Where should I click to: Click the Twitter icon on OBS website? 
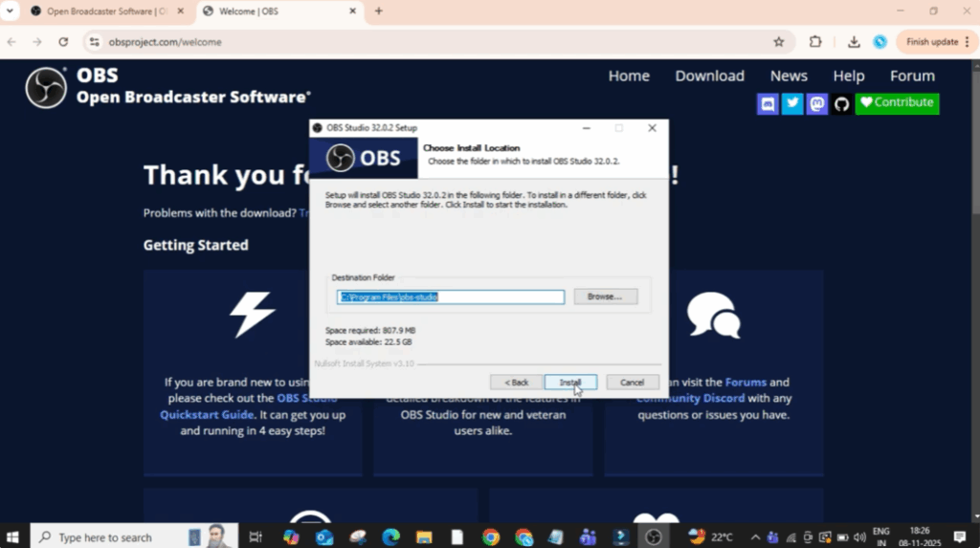pyautogui.click(x=791, y=103)
